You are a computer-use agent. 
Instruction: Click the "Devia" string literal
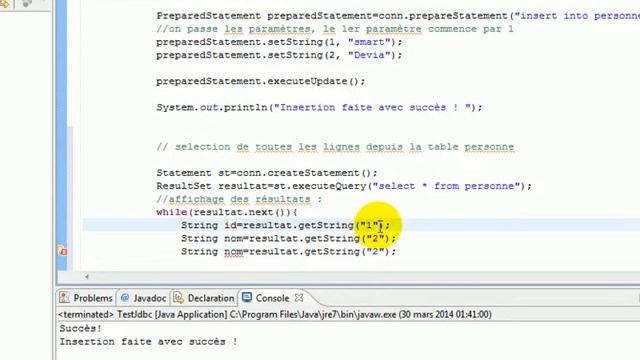pyautogui.click(x=369, y=55)
